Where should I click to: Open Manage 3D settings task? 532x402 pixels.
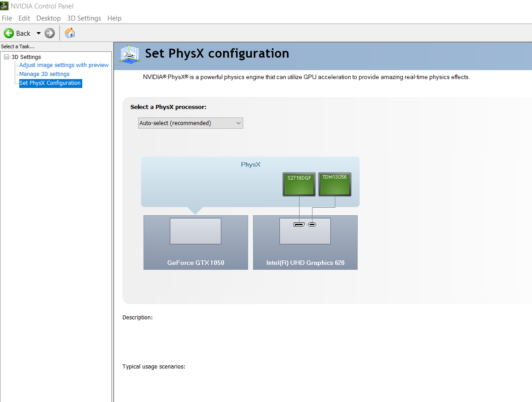click(44, 74)
